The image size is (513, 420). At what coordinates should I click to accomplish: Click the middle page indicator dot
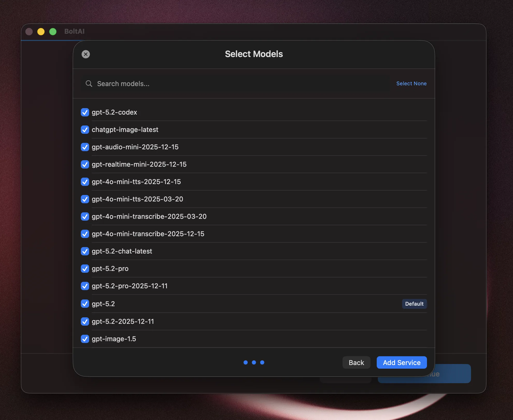tap(254, 362)
